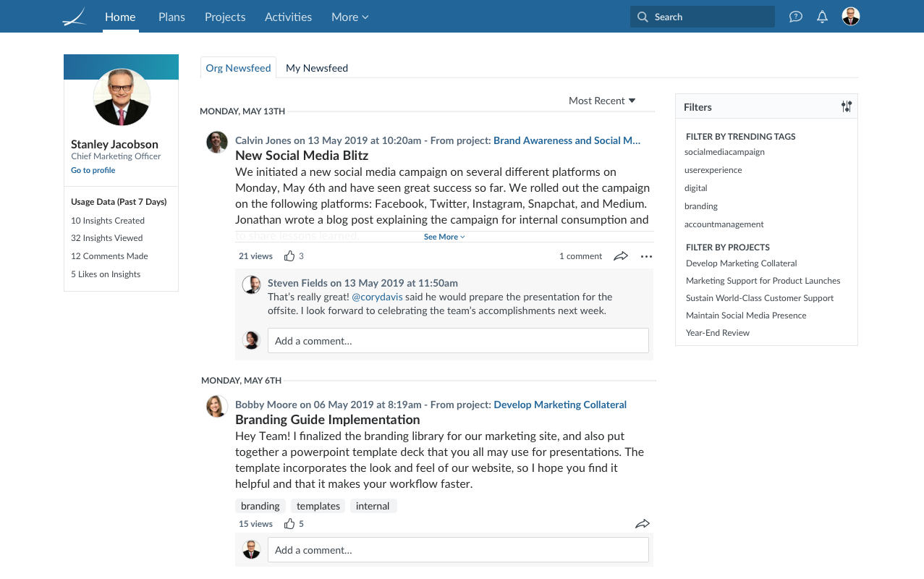
Task: Filter by Maintain Social Media Presence
Action: pos(746,316)
